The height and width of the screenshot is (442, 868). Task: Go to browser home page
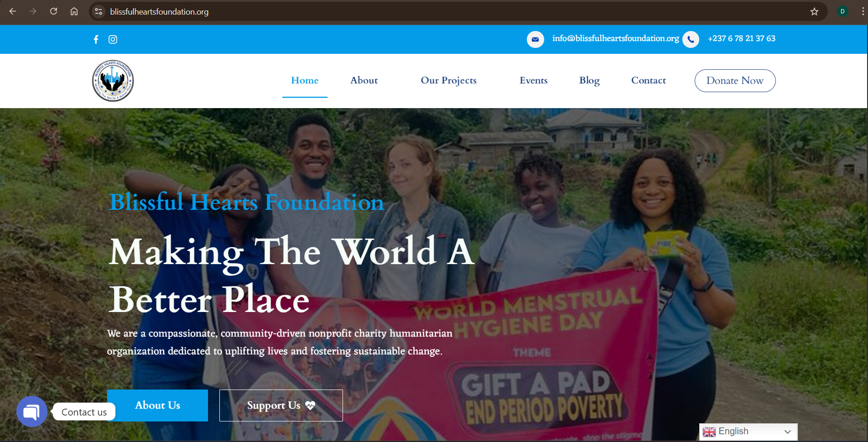(74, 11)
